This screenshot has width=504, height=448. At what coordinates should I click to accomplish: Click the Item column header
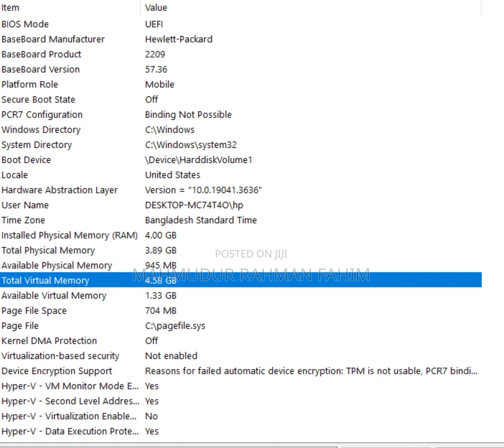click(10, 8)
